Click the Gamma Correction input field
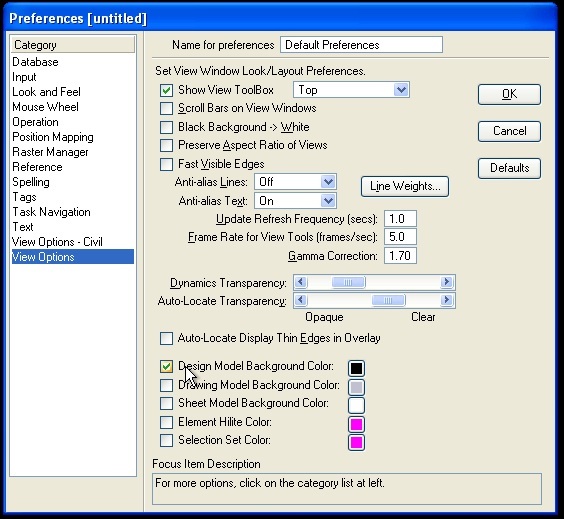564x519 pixels. point(400,256)
